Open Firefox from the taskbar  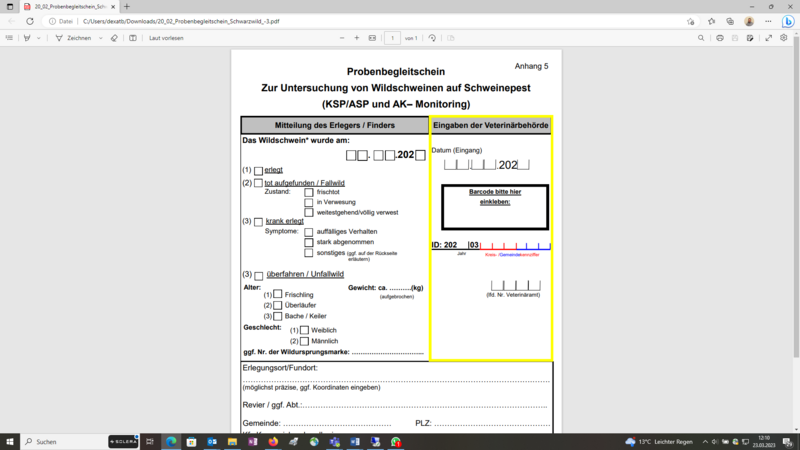pos(273,442)
